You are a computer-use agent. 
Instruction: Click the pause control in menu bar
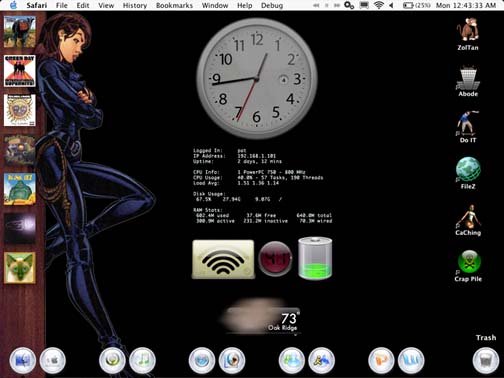[x=327, y=6]
